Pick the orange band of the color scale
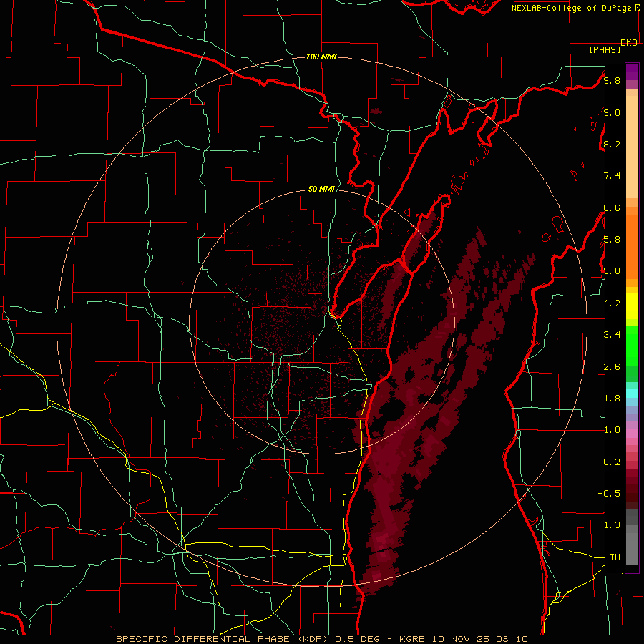644x644 pixels. (632, 246)
